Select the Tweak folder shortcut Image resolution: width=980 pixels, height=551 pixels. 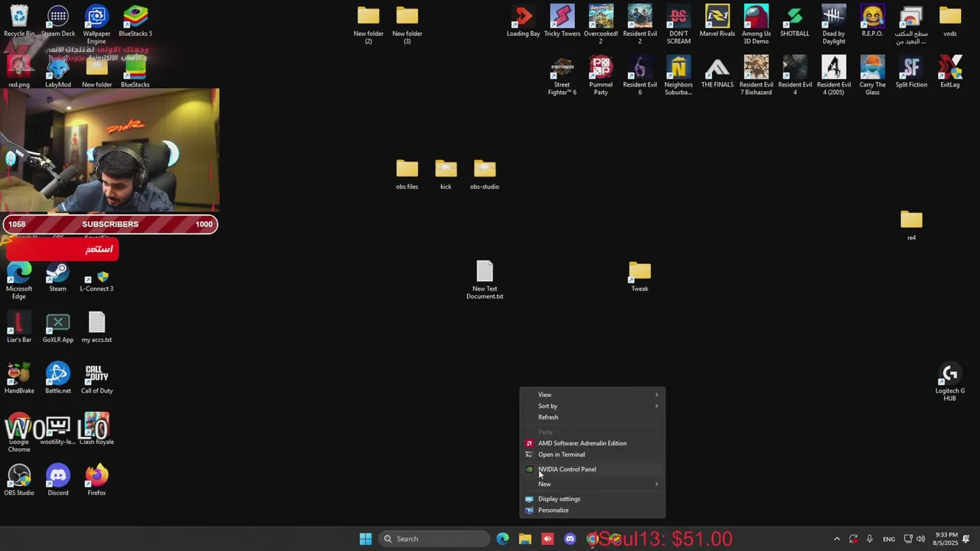point(640,276)
